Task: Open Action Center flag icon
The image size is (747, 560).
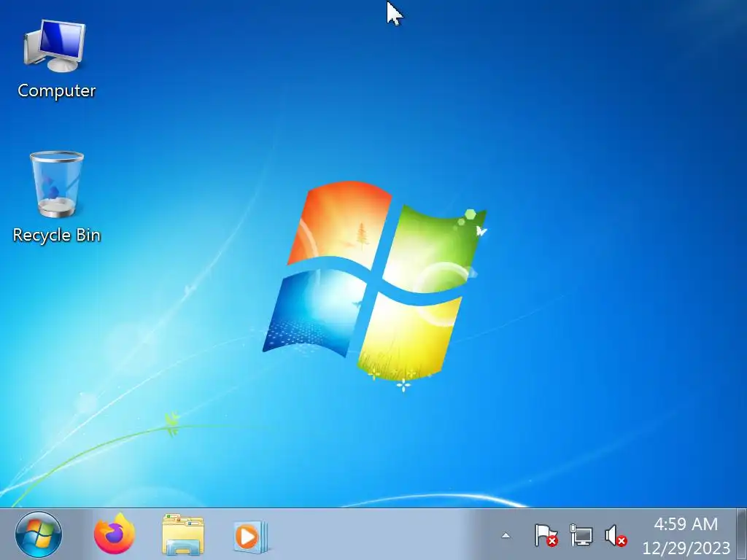Action: click(x=546, y=536)
